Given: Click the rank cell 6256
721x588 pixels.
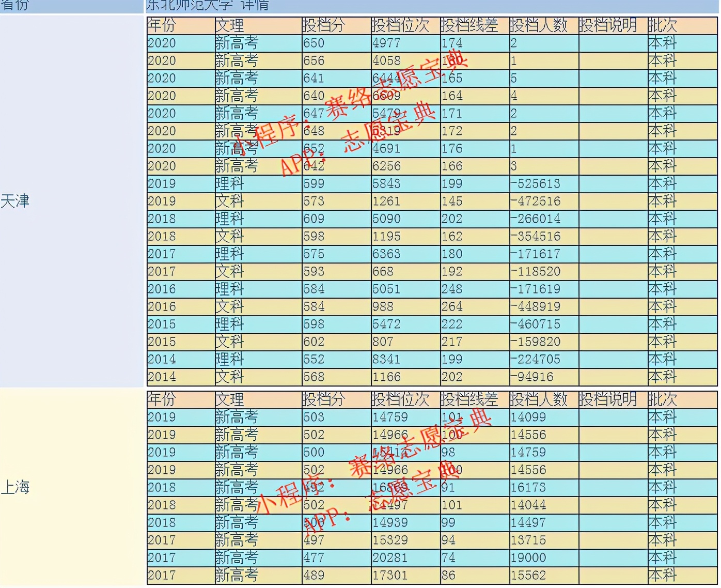Looking at the screenshot, I should point(405,166).
